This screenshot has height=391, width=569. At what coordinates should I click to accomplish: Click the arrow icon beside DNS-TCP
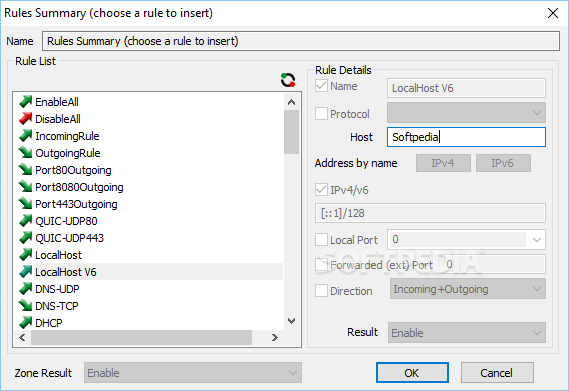click(x=26, y=306)
